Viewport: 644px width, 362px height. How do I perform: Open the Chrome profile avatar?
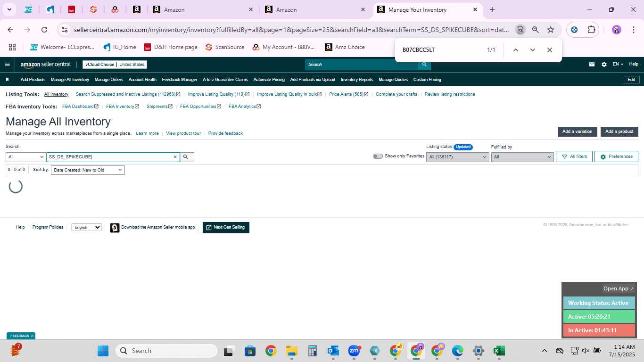[617, 30]
